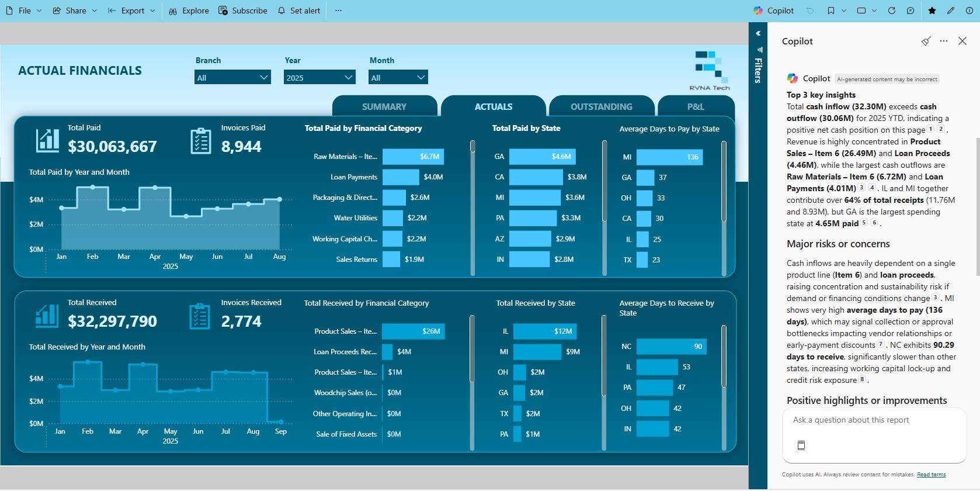The image size is (980, 491).
Task: Open the Bookmarks icon in the toolbar
Action: click(x=830, y=11)
